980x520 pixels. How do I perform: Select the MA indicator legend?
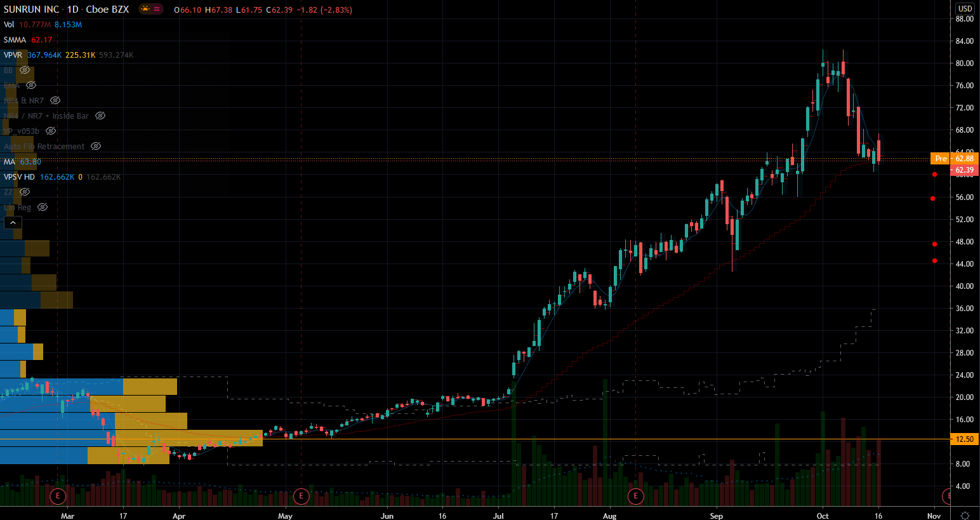click(10, 162)
